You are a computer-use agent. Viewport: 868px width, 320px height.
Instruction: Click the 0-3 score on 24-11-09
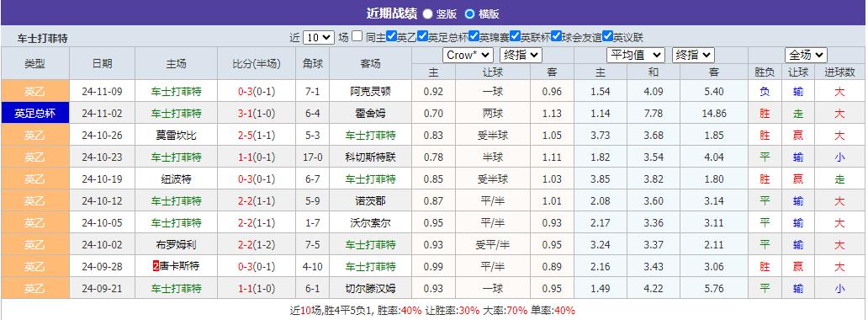pos(246,92)
